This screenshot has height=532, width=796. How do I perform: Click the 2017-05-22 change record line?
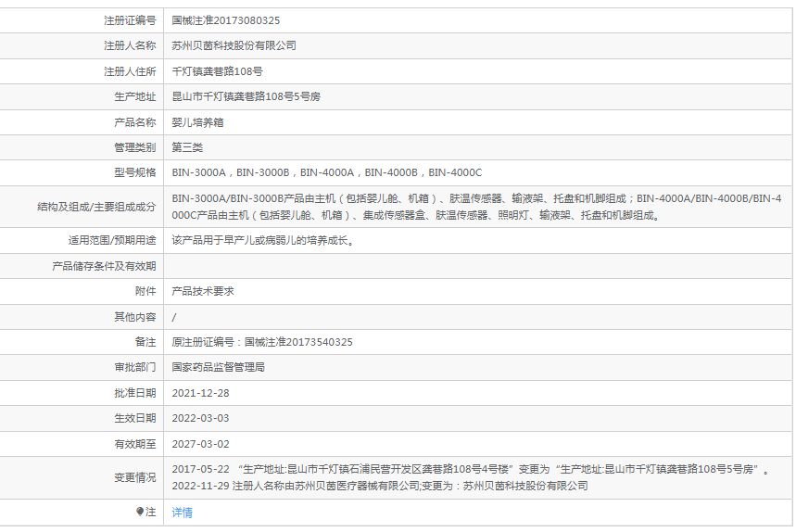coord(471,469)
